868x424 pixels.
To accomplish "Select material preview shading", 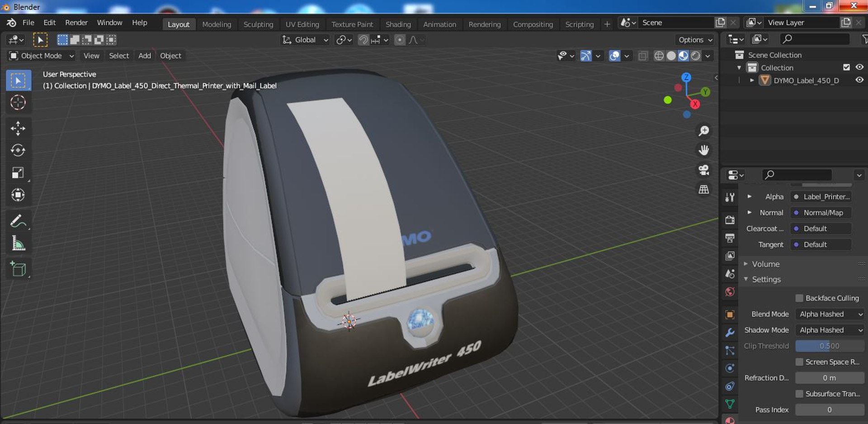I will 684,56.
